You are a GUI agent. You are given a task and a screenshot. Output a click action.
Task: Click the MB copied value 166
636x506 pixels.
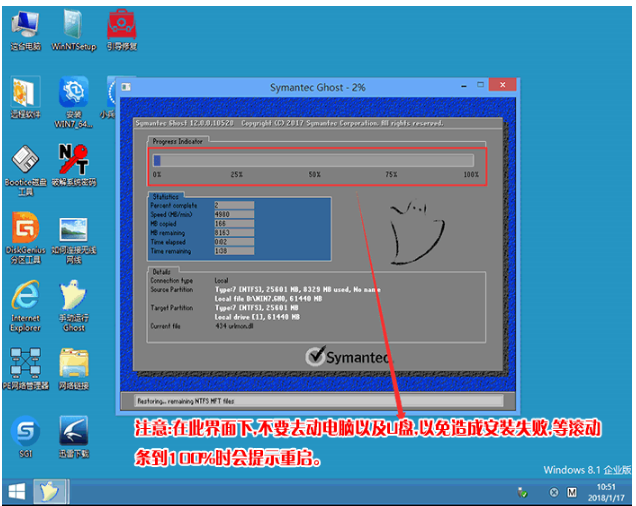click(234, 224)
